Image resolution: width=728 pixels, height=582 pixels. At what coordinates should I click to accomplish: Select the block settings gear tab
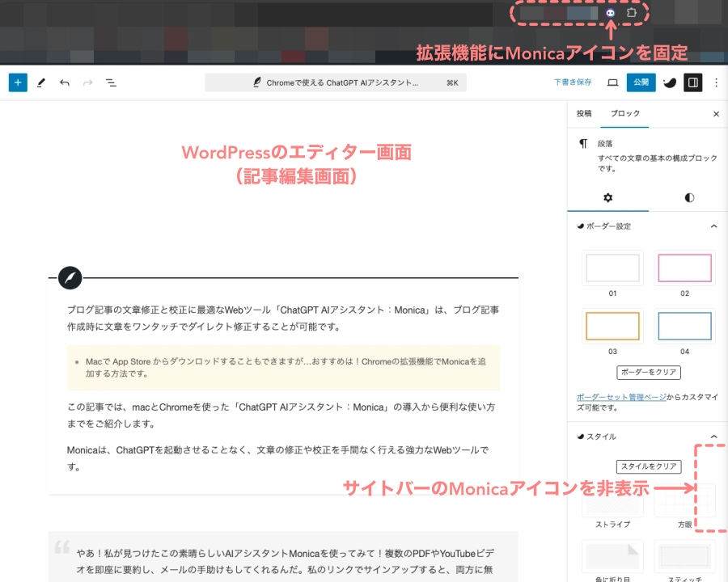tap(608, 197)
